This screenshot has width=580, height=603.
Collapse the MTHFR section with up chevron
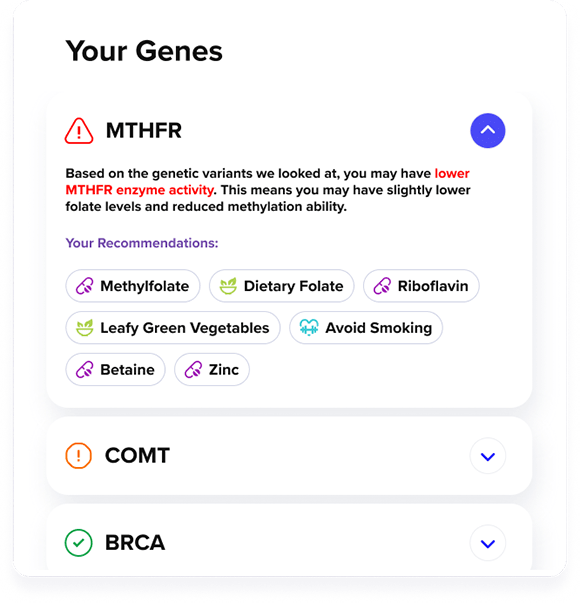pos(488,130)
